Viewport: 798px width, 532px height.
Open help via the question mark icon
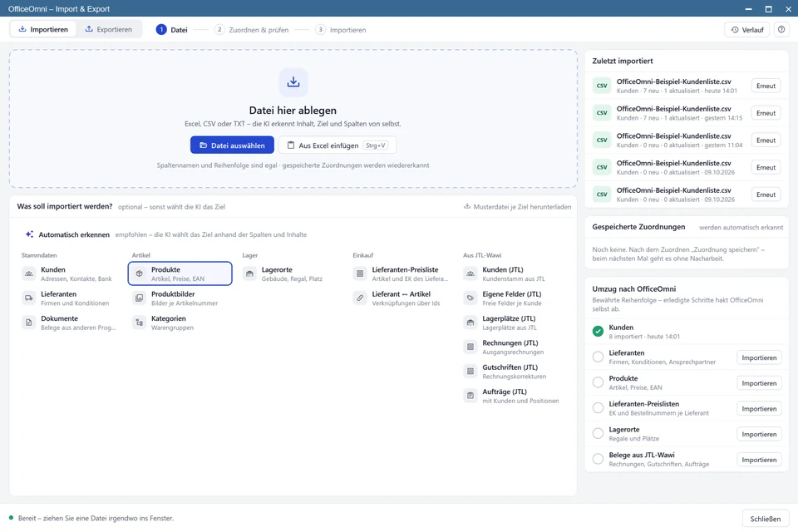pos(781,30)
